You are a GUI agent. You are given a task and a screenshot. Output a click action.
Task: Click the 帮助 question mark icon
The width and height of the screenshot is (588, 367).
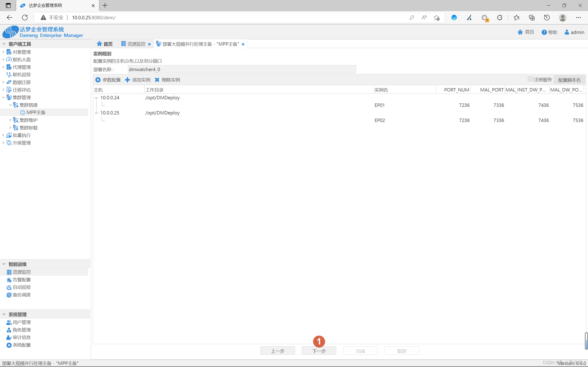pyautogui.click(x=544, y=32)
